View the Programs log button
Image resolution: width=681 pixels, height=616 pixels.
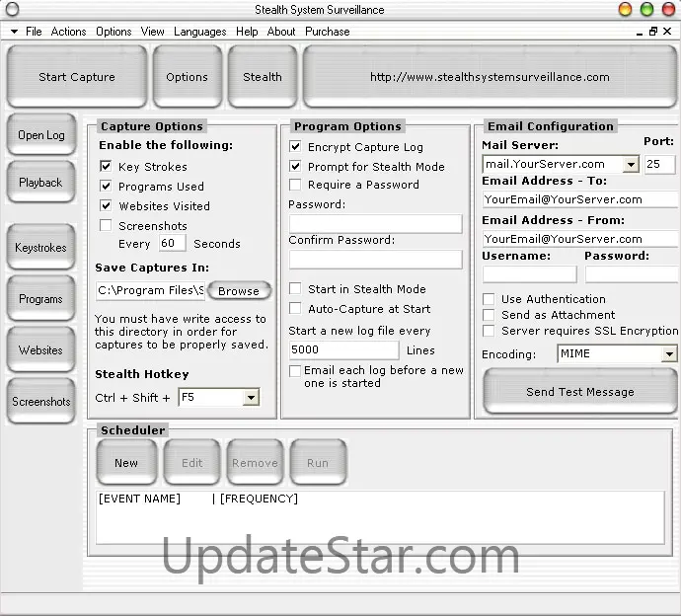[41, 299]
